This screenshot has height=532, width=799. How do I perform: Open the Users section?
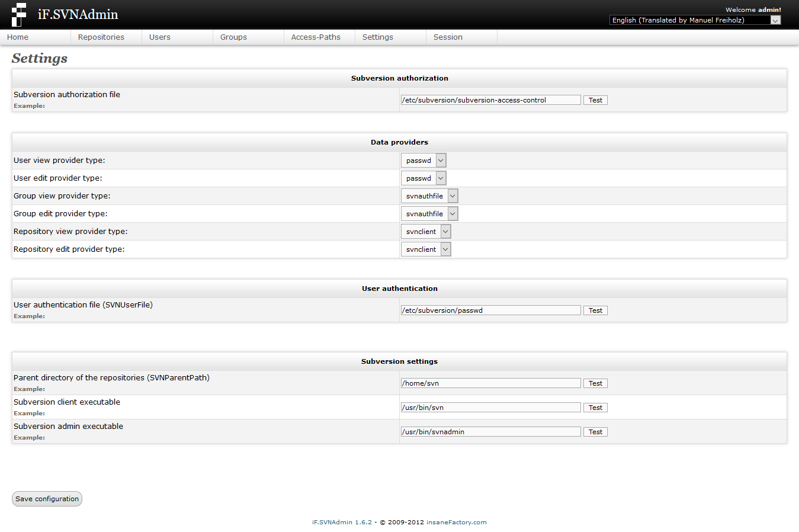pyautogui.click(x=159, y=37)
